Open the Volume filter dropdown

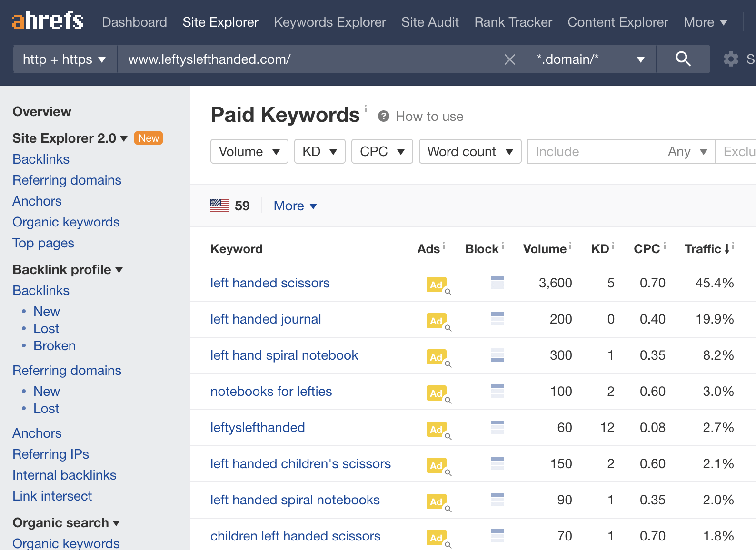coord(249,152)
